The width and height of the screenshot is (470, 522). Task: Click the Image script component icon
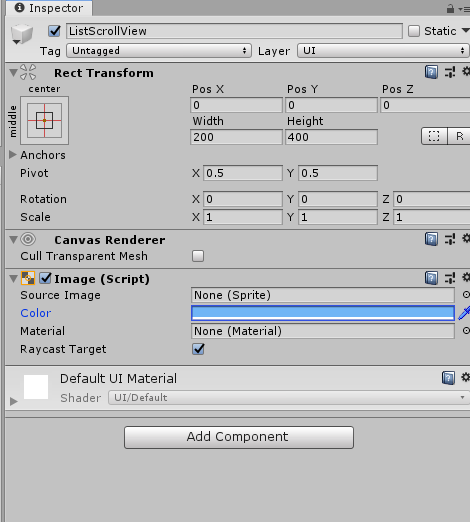[x=28, y=278]
